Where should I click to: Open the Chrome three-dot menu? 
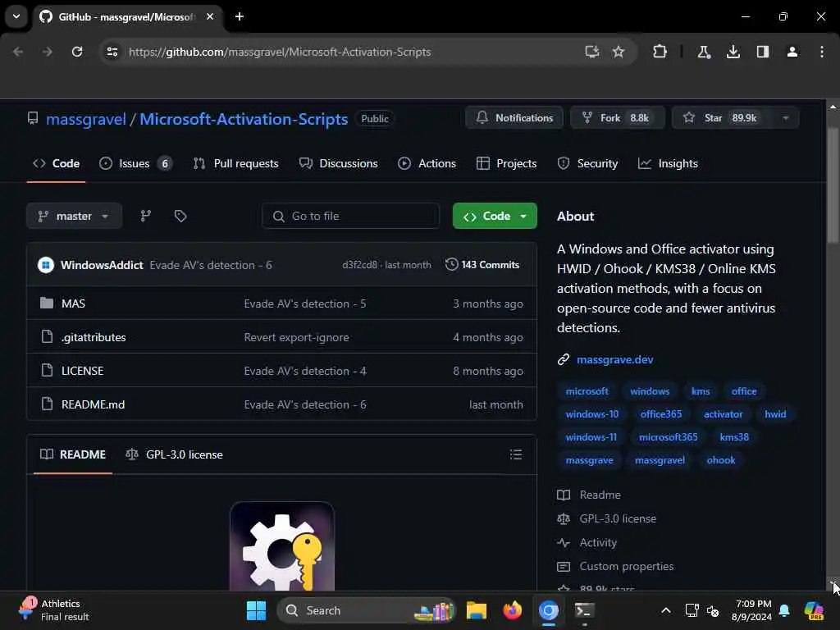click(821, 52)
